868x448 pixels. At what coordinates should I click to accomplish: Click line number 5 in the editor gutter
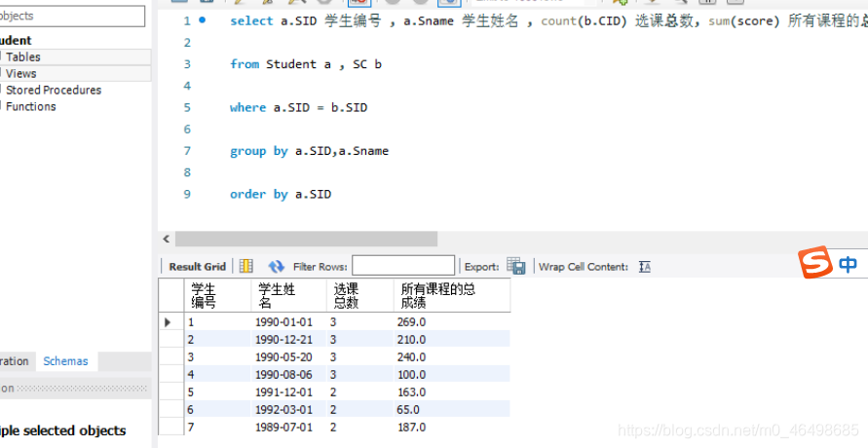187,107
